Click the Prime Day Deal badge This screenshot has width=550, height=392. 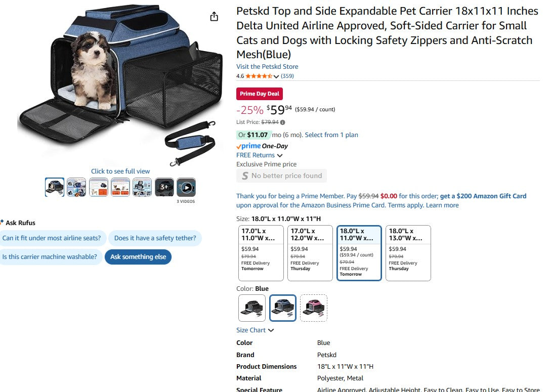(x=259, y=94)
